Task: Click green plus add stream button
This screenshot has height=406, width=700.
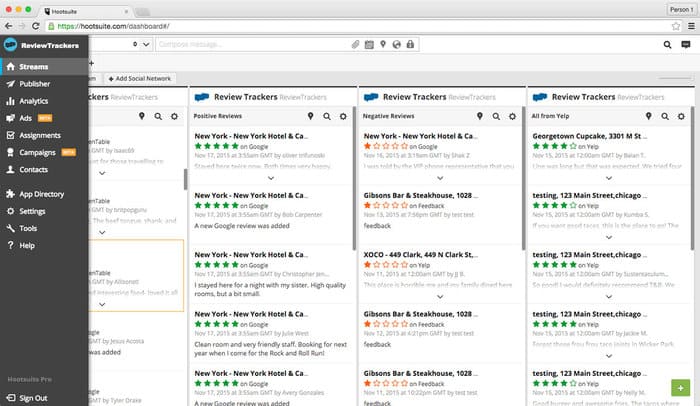Action: point(680,388)
